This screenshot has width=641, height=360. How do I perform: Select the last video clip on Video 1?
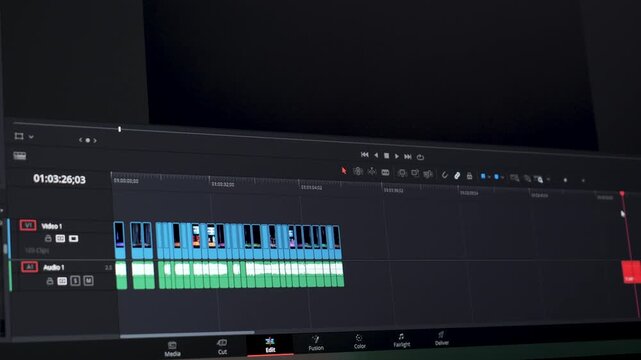[336, 242]
